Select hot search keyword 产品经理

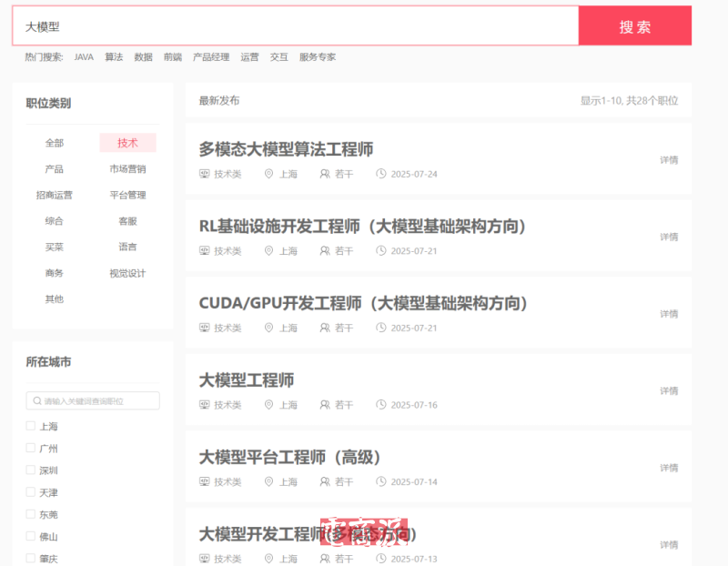tap(211, 57)
